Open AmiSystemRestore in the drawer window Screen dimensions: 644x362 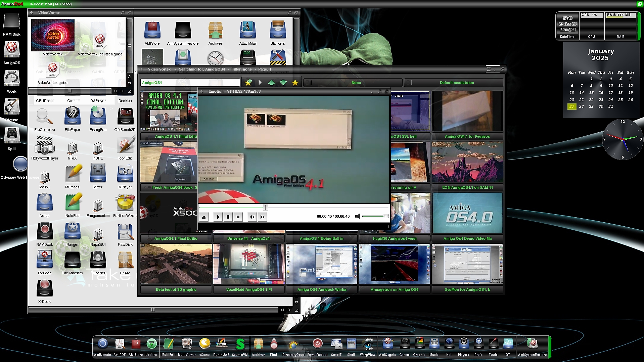click(183, 30)
